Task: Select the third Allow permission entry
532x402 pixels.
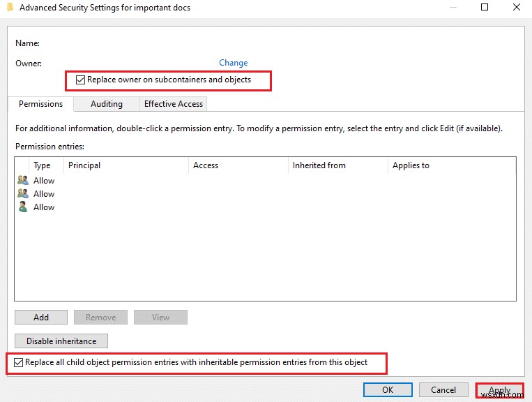Action: pyautogui.click(x=265, y=207)
